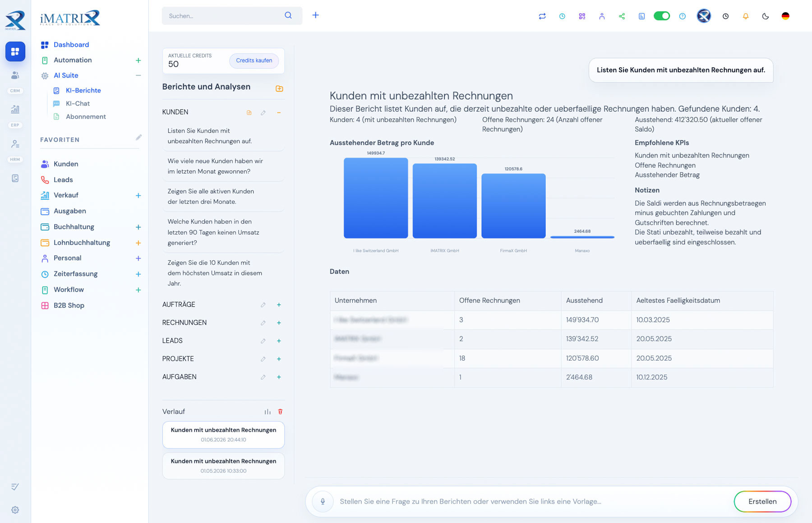Image resolution: width=812 pixels, height=523 pixels.
Task: Expand the Verkauf menu plus
Action: 138,196
